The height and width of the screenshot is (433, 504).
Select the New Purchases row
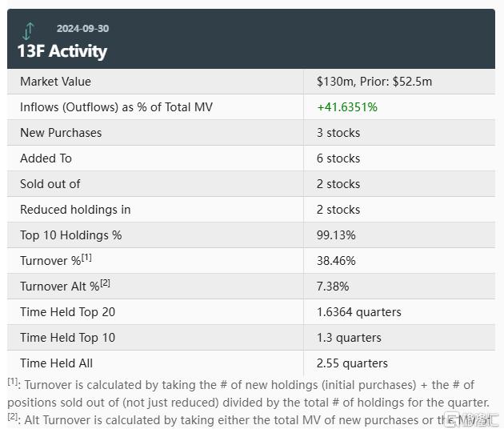tap(251, 133)
